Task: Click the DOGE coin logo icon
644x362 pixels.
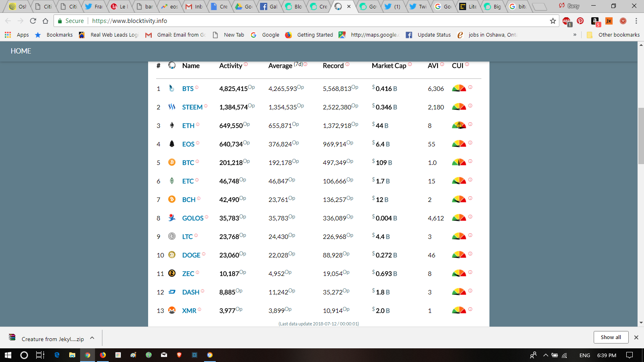Action: [172, 255]
